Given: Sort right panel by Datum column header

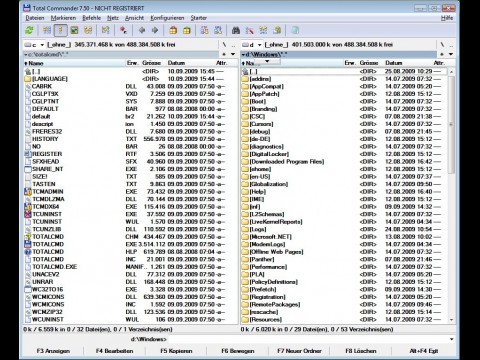Looking at the screenshot, I should point(408,63).
